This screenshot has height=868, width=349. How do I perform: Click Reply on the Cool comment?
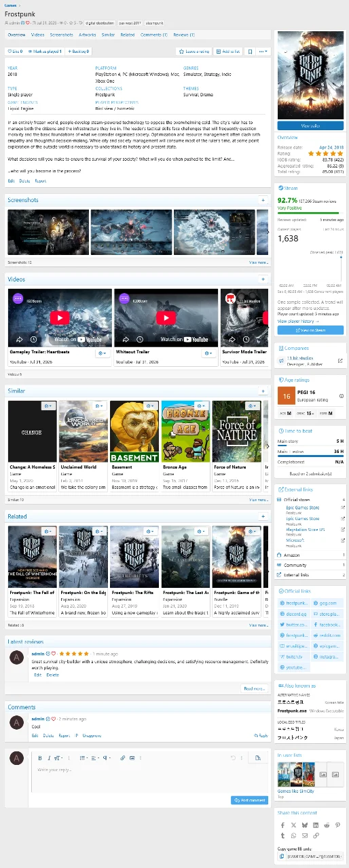[261, 736]
